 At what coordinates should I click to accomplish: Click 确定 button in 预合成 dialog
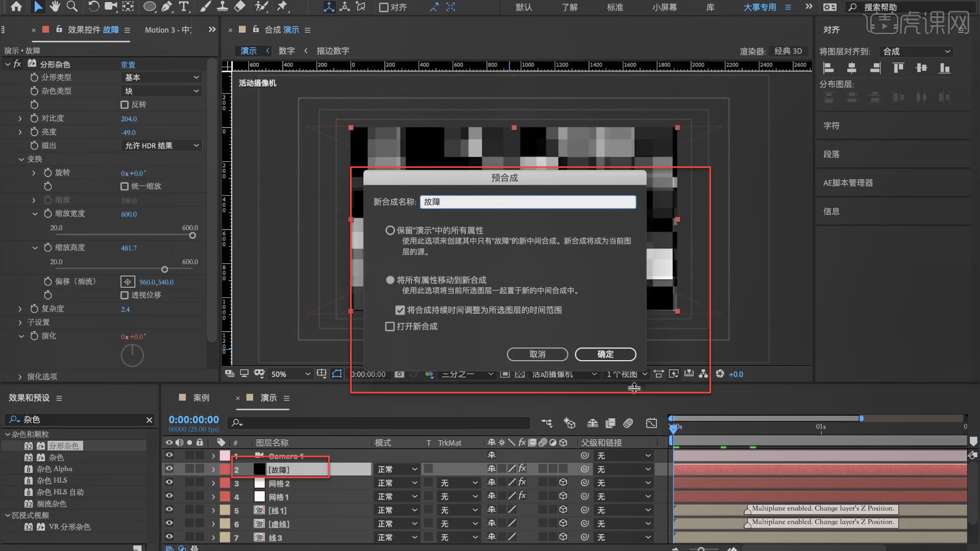(605, 354)
